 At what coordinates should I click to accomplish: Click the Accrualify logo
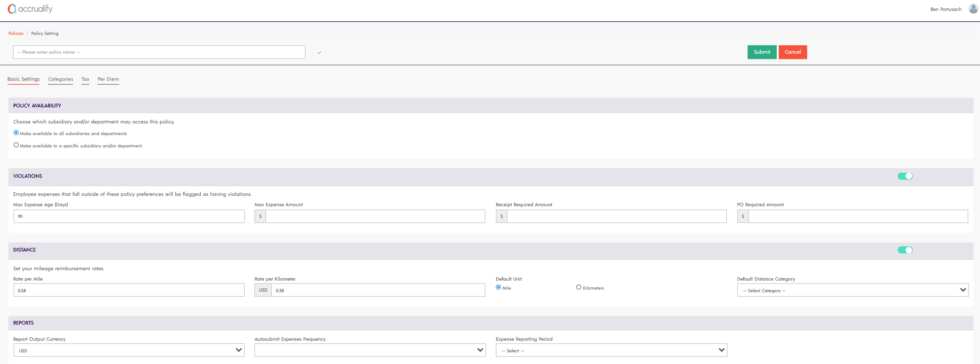30,9
